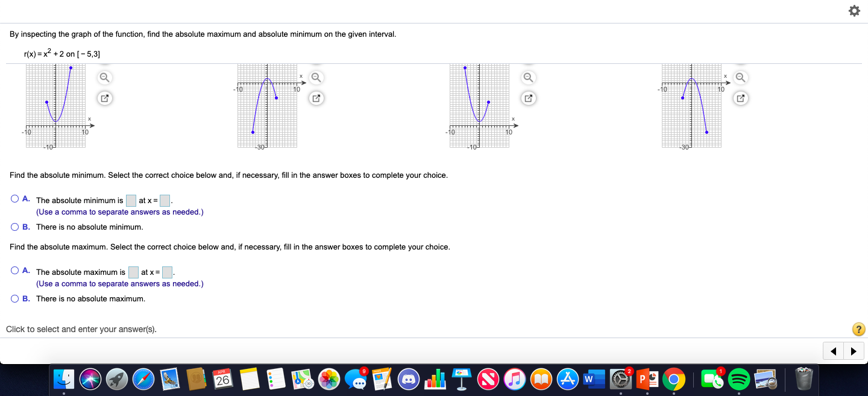Select the second graph thumbnail

pos(267,105)
